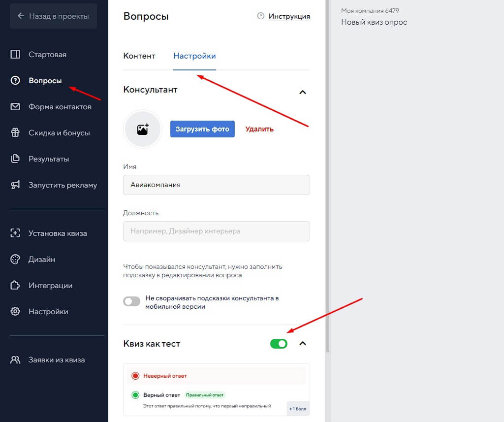
Task: Click the gift icon for Скидка и бонусы
Action: pos(15,133)
